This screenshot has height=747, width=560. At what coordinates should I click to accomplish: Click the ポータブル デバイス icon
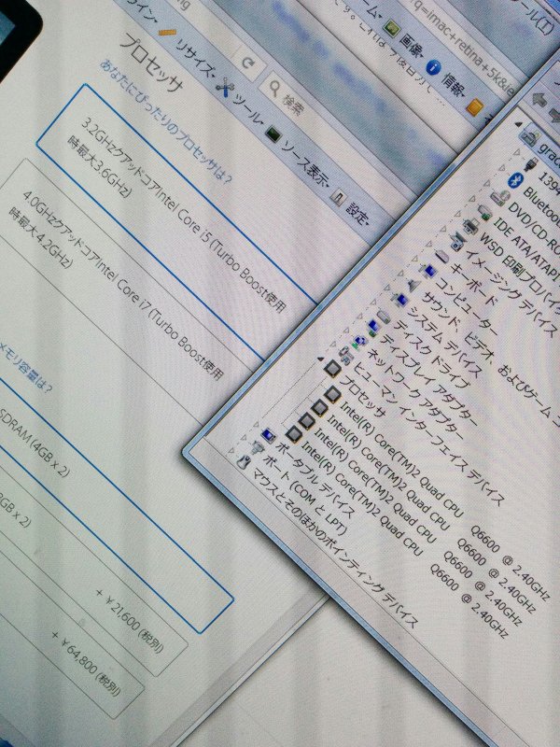tap(269, 434)
